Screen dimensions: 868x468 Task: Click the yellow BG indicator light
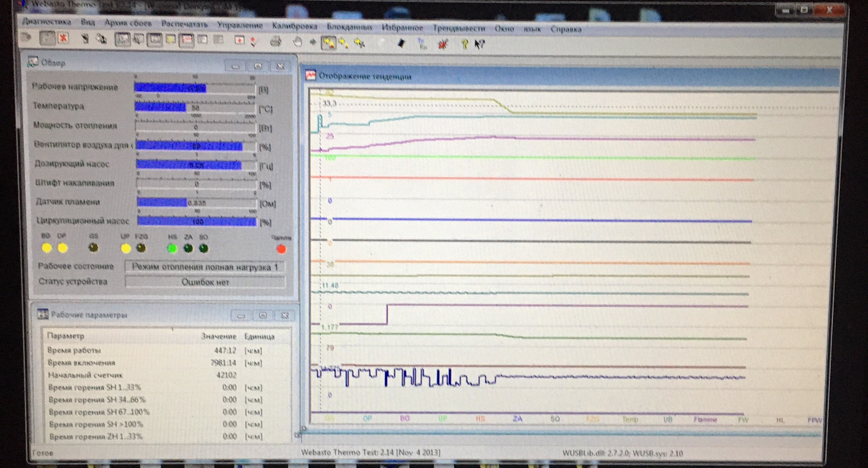[46, 247]
